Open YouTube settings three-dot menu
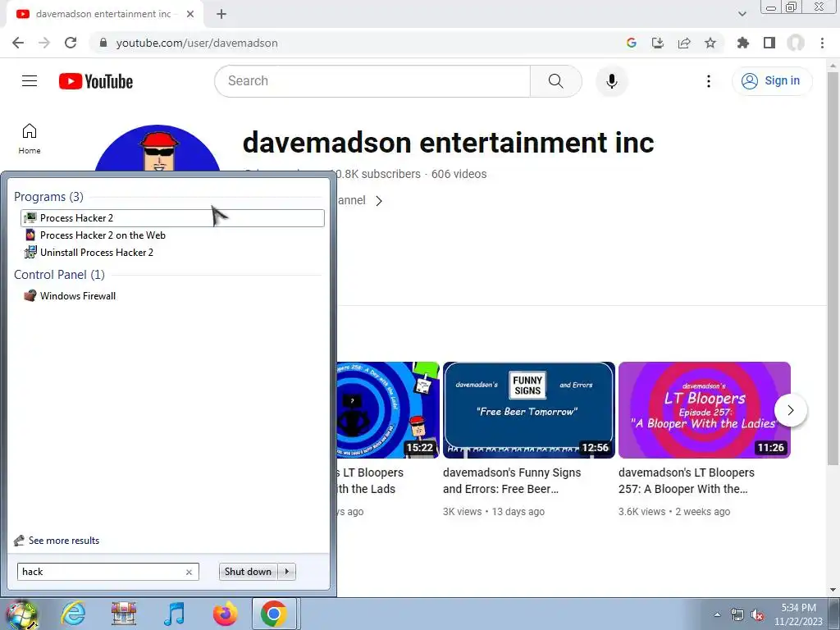 point(708,81)
